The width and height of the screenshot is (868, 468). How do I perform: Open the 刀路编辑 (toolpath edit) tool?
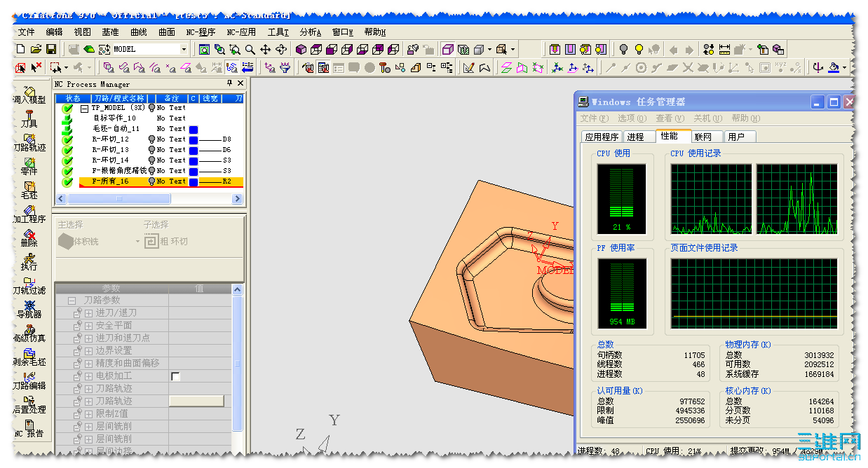coord(29,381)
